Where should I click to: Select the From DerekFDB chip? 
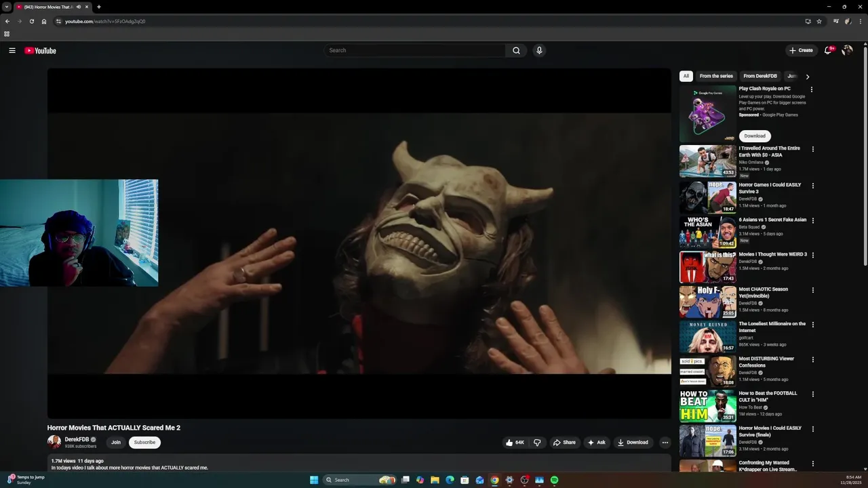tap(760, 76)
